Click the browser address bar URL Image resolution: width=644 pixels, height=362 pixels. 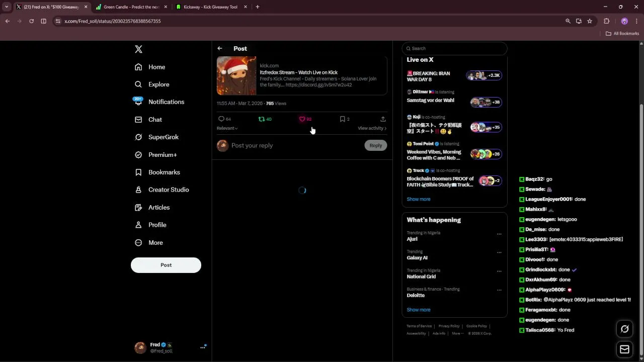pos(113,21)
